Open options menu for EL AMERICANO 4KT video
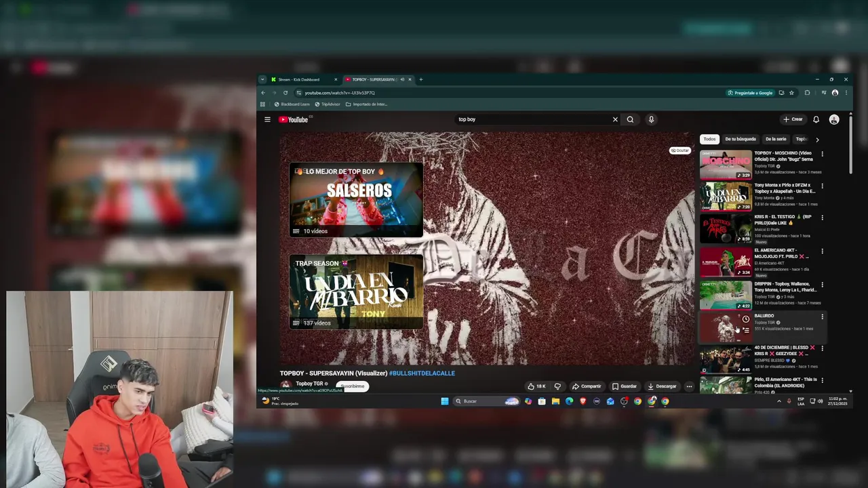The height and width of the screenshot is (488, 868). (822, 251)
